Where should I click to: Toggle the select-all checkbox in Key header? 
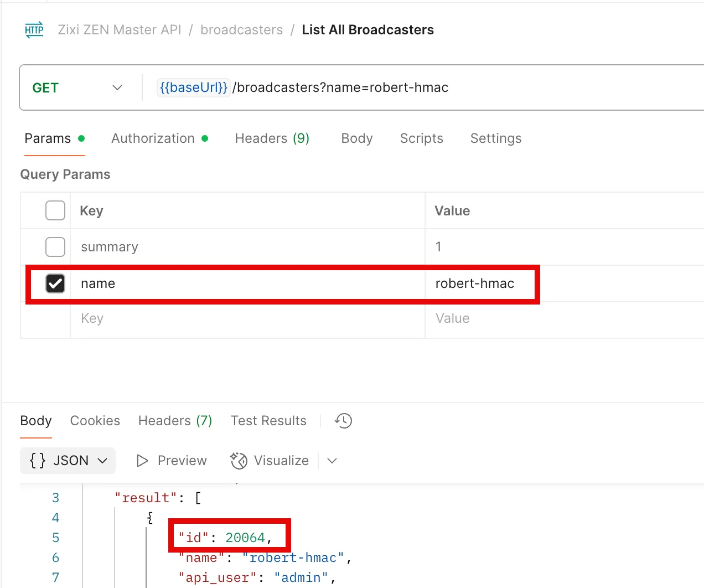click(55, 210)
